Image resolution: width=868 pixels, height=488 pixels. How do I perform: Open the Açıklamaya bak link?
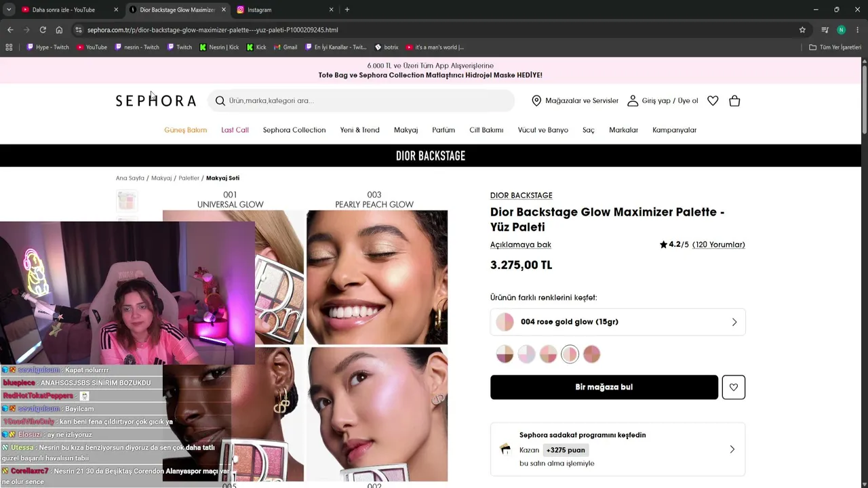click(521, 245)
